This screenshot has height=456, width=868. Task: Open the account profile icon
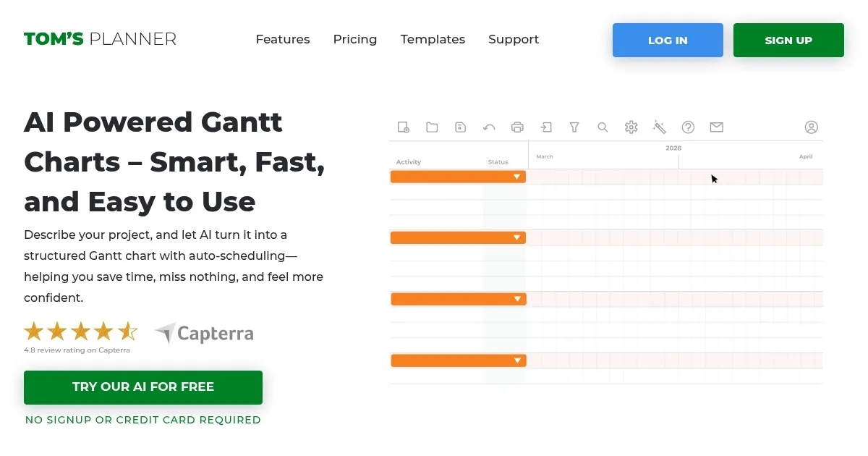click(811, 127)
